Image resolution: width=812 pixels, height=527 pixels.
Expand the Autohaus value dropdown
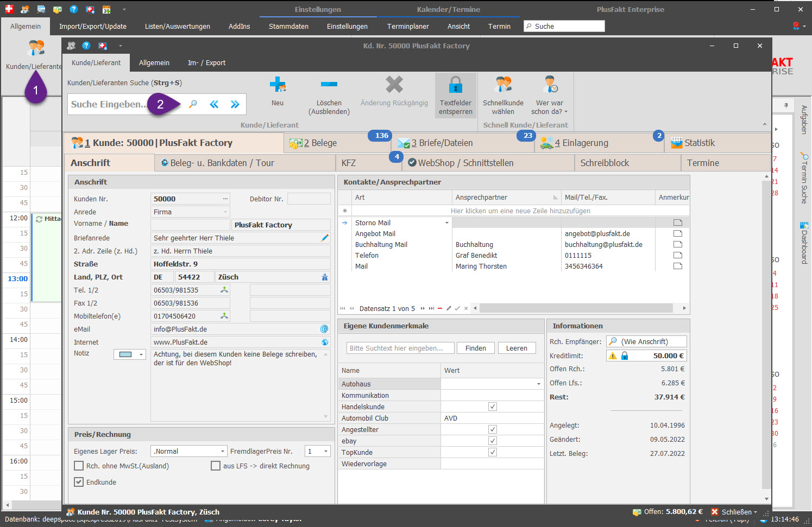tap(539, 384)
